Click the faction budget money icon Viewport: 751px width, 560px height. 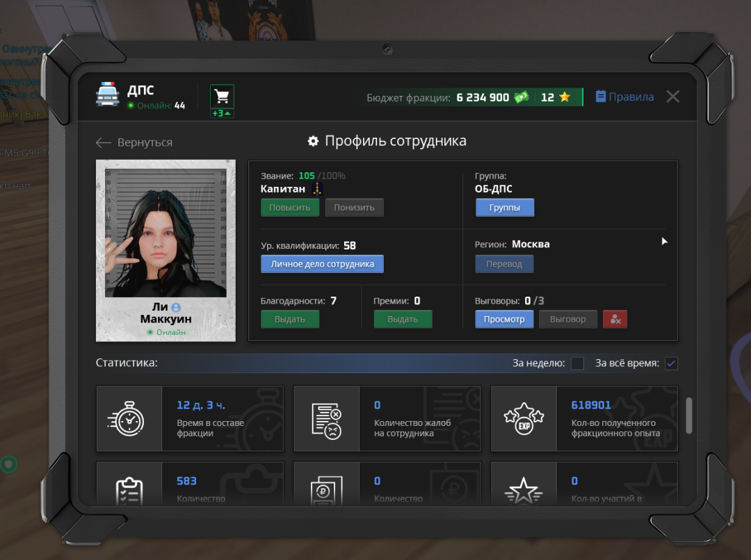521,97
